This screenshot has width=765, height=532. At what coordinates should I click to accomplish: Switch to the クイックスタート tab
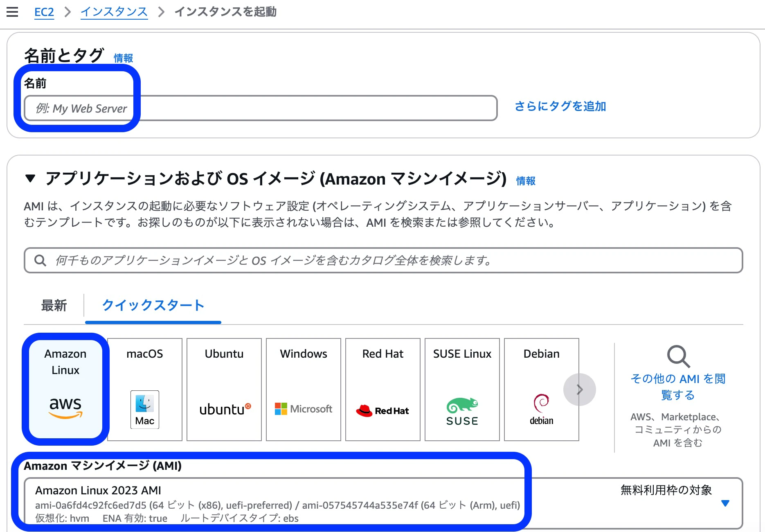tap(153, 305)
